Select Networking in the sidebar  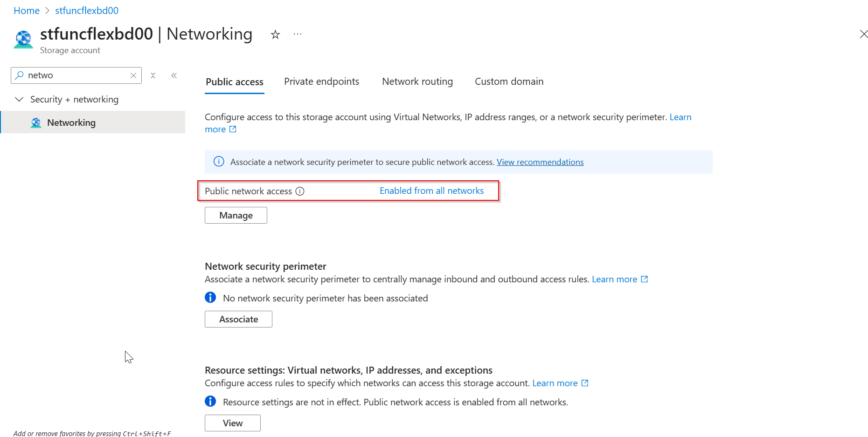(71, 123)
